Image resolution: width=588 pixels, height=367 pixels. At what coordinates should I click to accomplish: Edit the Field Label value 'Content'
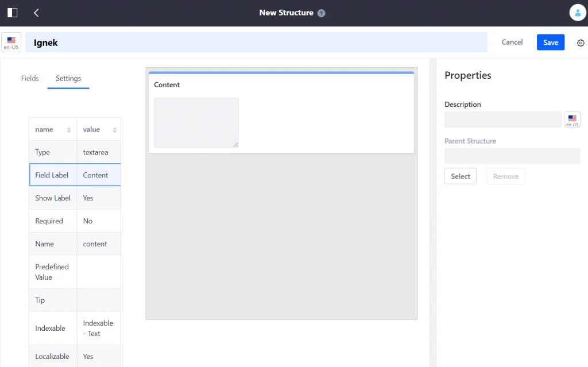[99, 175]
